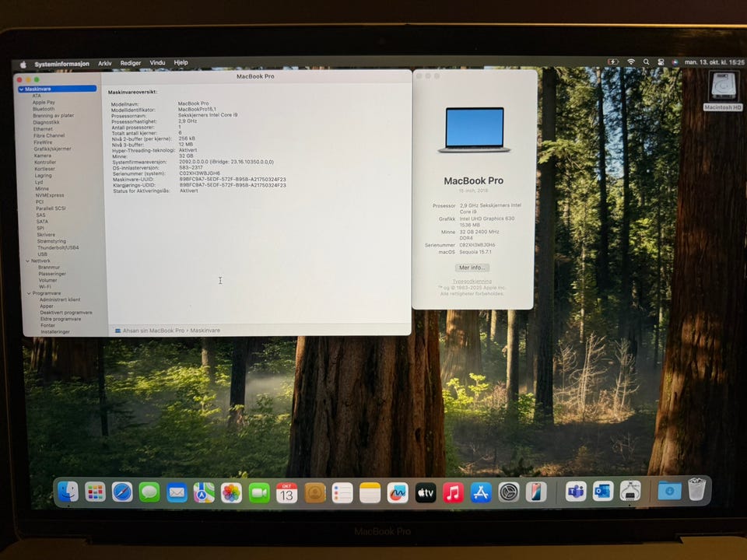Image resolution: width=747 pixels, height=560 pixels.
Task: Select Wi-Fi under Nettverk
Action: click(x=45, y=287)
